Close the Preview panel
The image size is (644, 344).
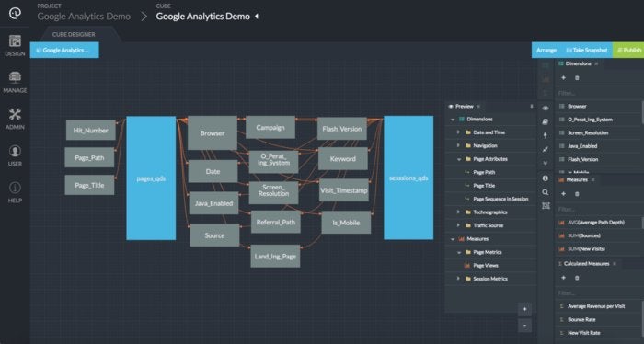[x=478, y=107]
